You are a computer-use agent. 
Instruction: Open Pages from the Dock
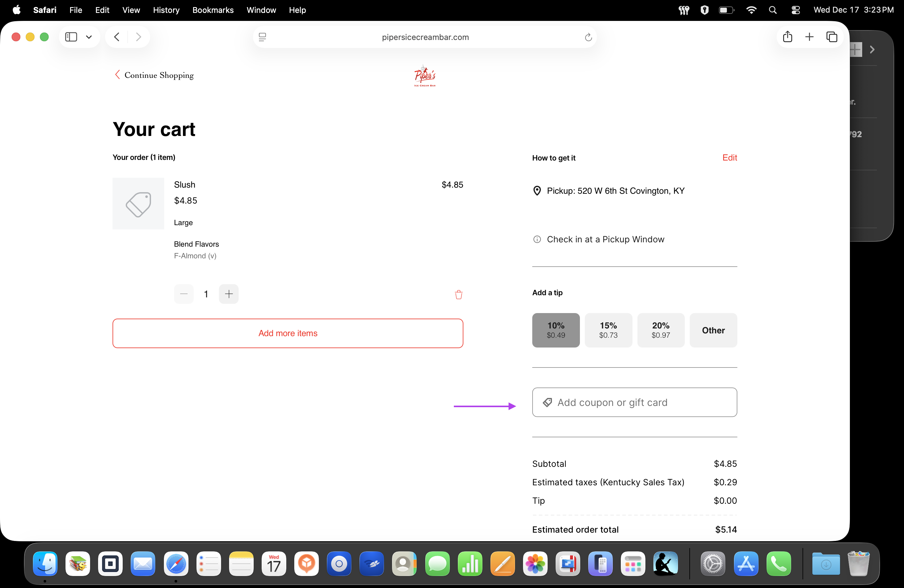click(502, 563)
